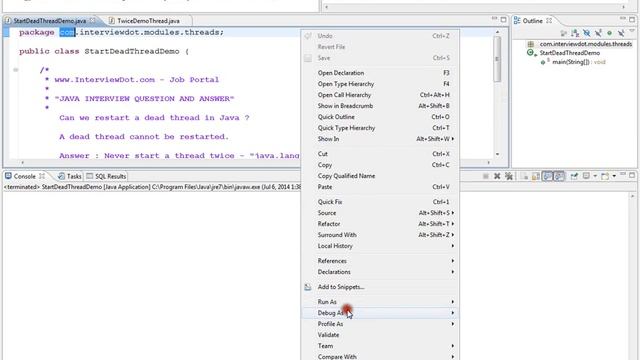Click the editor scrollbar down arrow
This screenshot has height=360, width=640.
click(x=497, y=154)
